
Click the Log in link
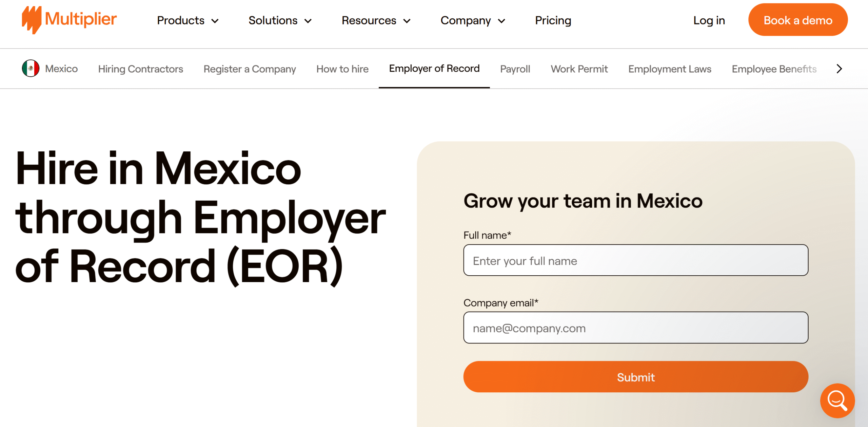(x=709, y=20)
